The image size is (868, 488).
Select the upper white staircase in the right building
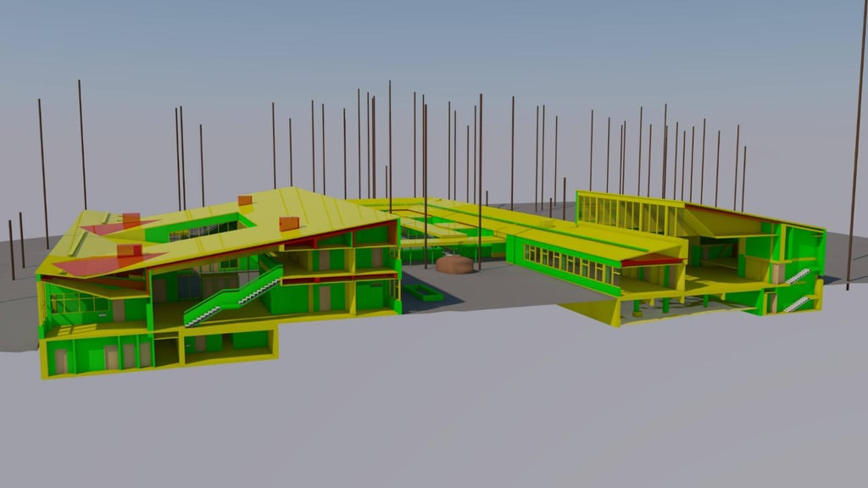797,276
